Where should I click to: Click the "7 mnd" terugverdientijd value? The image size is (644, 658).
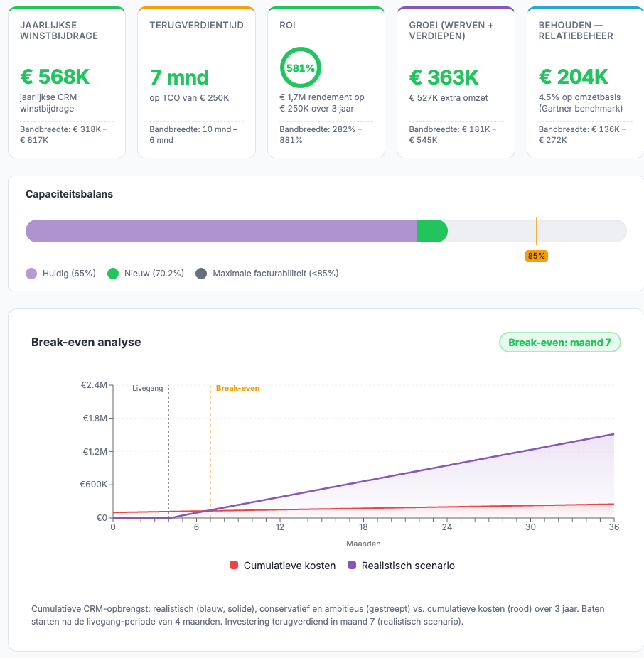coord(179,77)
